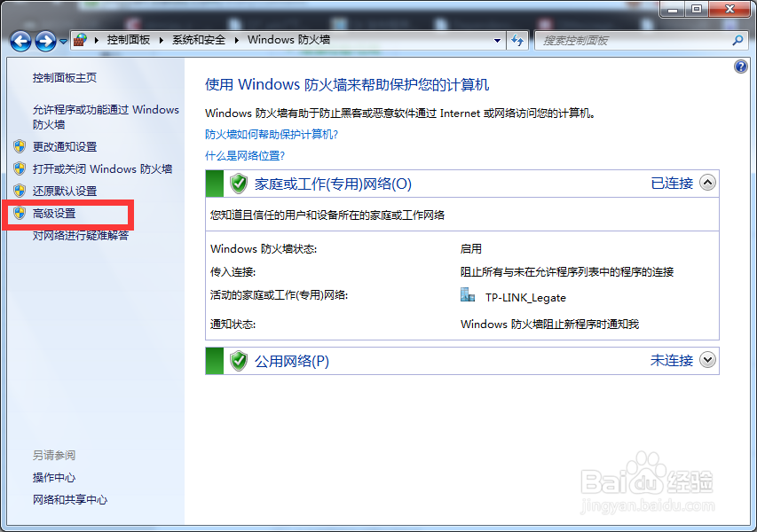The height and width of the screenshot is (532, 757).
Task: Click the network icon beside TP-LINK_Legate
Action: coord(468,297)
